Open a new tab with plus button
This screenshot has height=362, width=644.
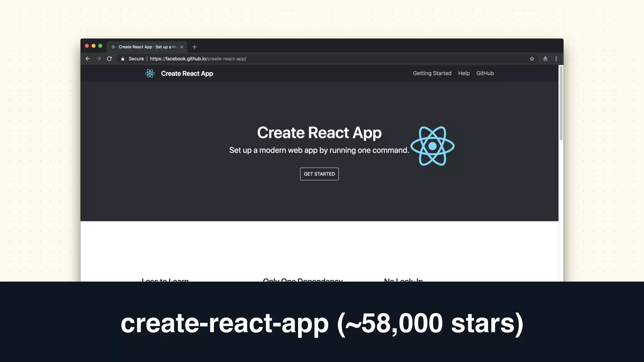(x=194, y=47)
